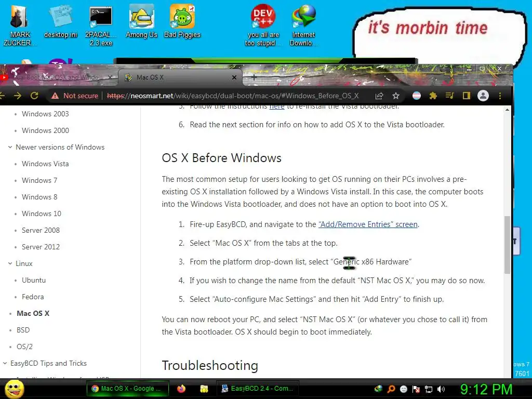The image size is (532, 399).
Task: Open the Server 2012 sidebar link
Action: [x=41, y=247]
